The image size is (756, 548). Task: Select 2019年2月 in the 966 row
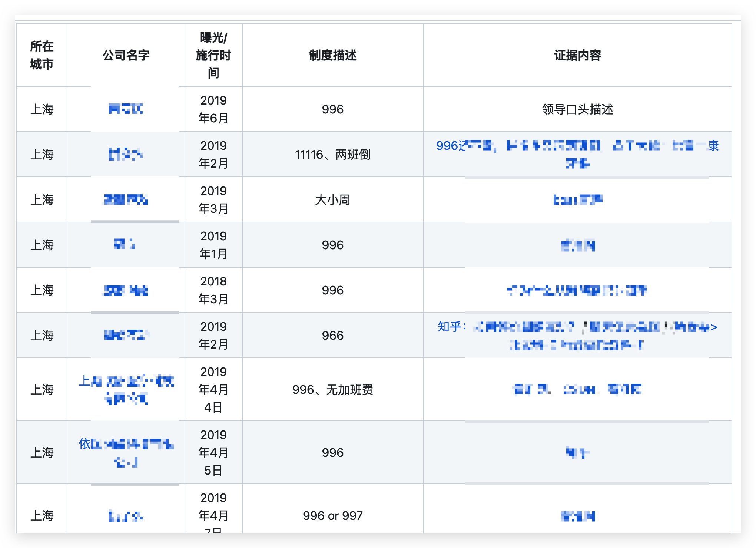[x=213, y=335]
